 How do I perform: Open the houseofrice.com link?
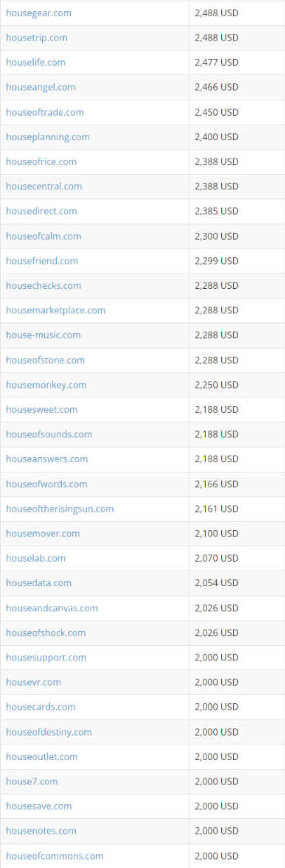click(x=41, y=161)
